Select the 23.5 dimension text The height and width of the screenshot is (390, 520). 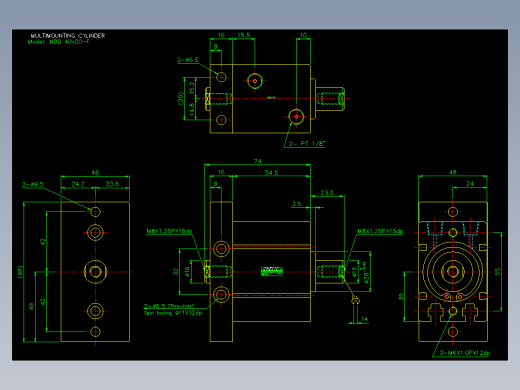pos(327,193)
